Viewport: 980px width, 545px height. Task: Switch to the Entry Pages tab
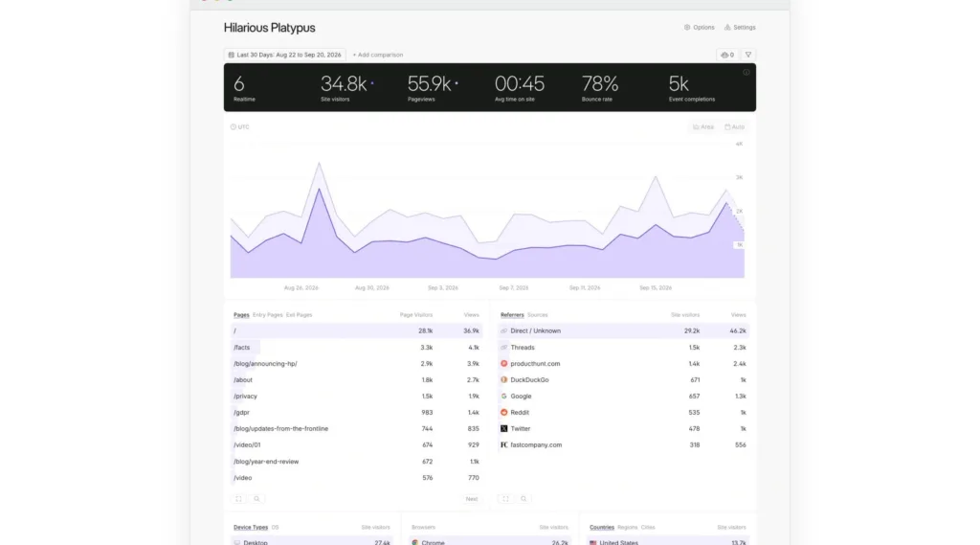268,315
